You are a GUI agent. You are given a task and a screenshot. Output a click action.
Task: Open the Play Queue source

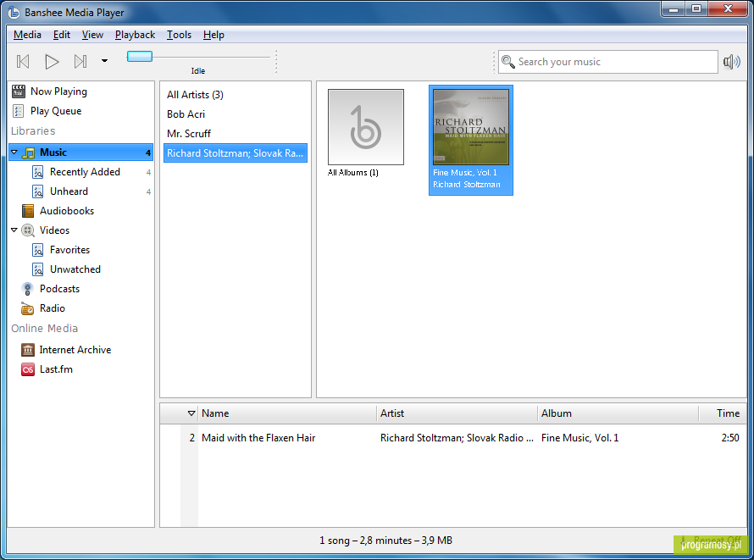[56, 111]
